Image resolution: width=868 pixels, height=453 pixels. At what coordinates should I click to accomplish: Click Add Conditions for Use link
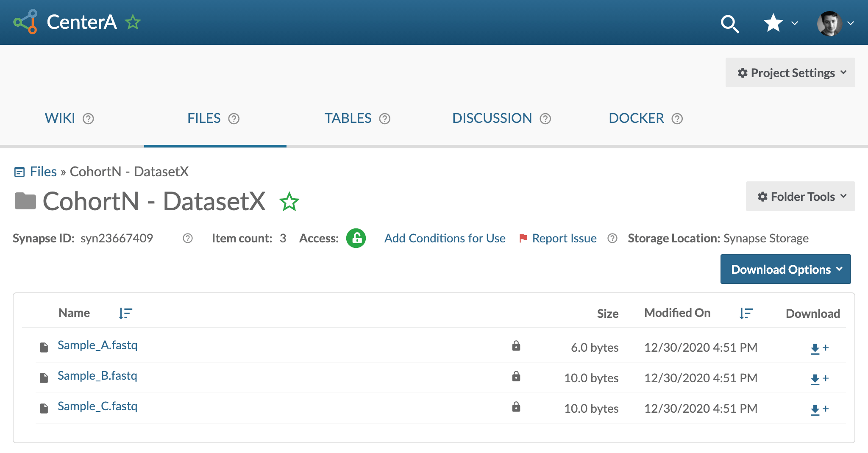point(445,239)
